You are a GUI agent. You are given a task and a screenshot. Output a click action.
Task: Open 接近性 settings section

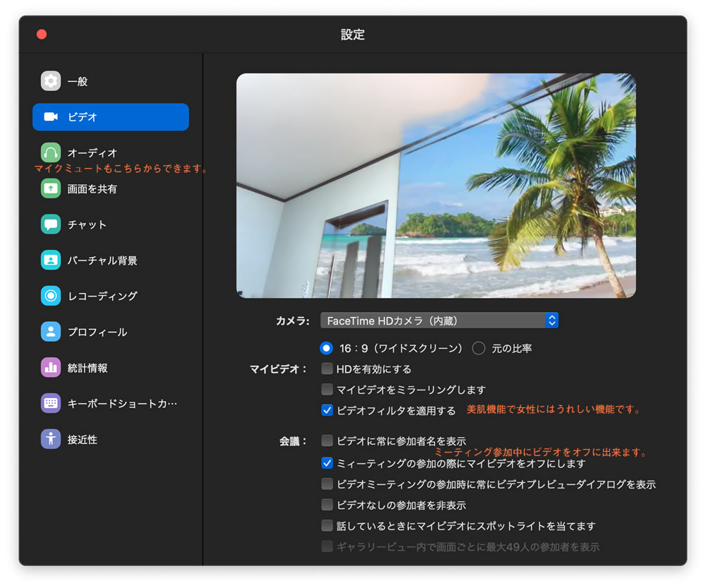(110, 439)
